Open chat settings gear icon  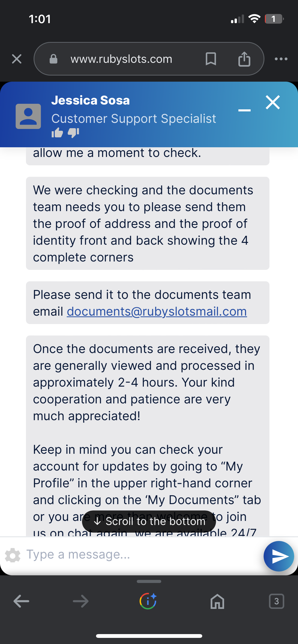pos(13,555)
